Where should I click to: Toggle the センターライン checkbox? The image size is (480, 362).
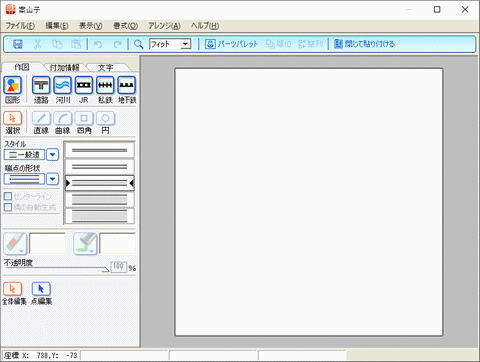pyautogui.click(x=8, y=196)
